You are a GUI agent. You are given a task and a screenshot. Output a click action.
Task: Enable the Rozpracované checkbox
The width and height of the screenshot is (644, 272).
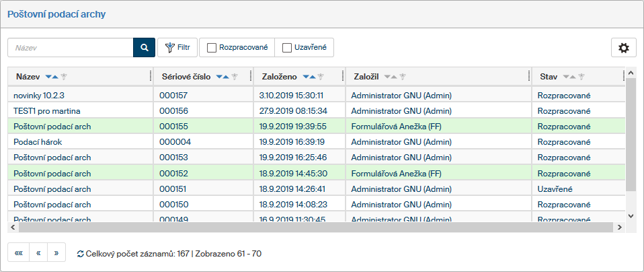[212, 48]
